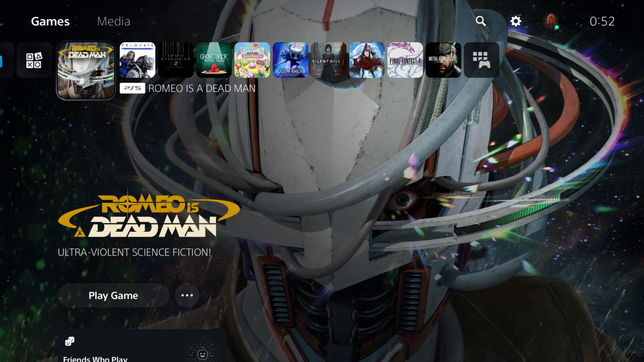The image size is (644, 362).
Task: Select the Ghost Trick game tile
Action: pos(214,60)
